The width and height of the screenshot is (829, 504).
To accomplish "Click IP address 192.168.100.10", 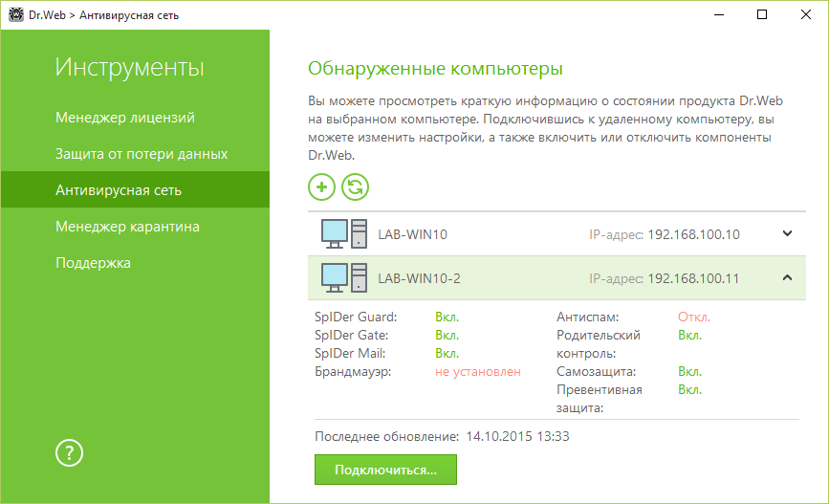I will 693,234.
